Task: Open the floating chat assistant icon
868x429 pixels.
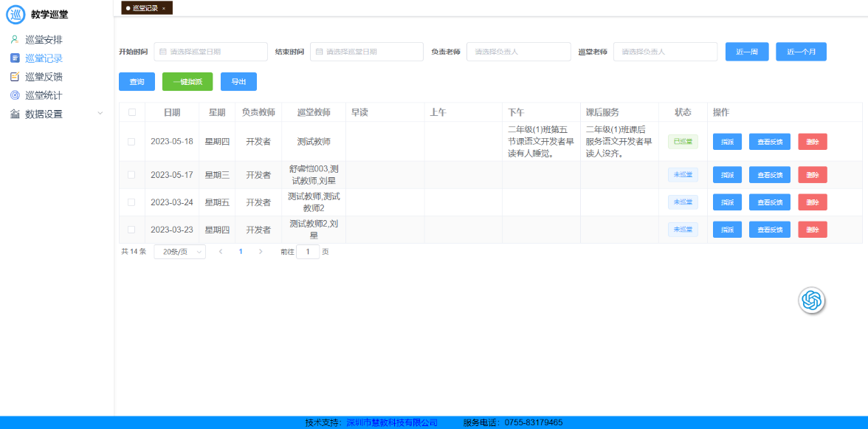Action: (x=812, y=301)
